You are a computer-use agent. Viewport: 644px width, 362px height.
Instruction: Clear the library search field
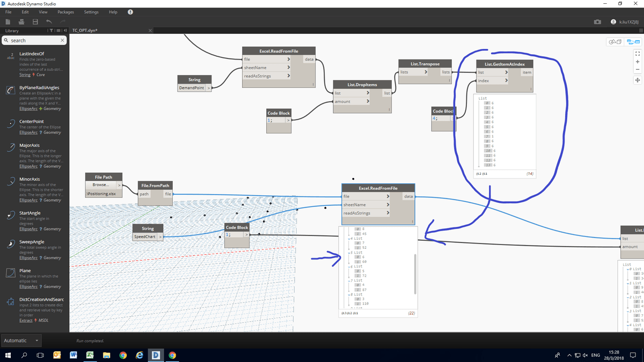pos(62,40)
